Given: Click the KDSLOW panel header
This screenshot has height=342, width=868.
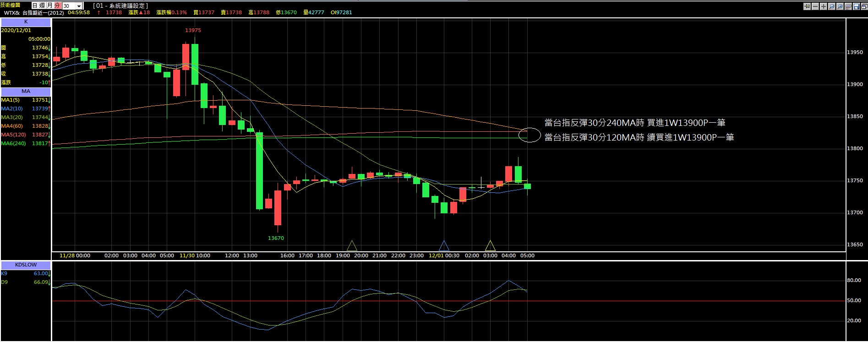Looking at the screenshot, I should (x=26, y=265).
